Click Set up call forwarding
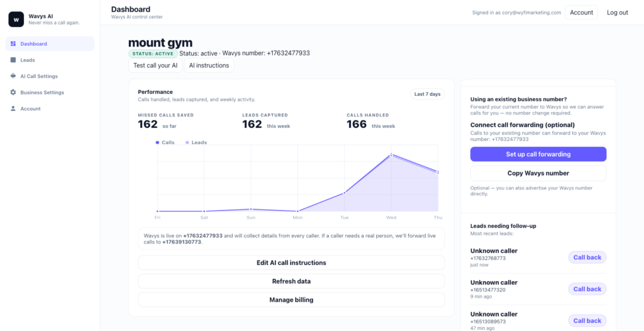 coord(538,154)
